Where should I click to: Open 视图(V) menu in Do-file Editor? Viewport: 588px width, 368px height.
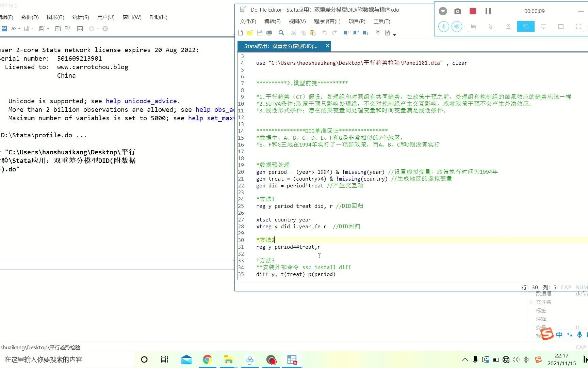297,21
